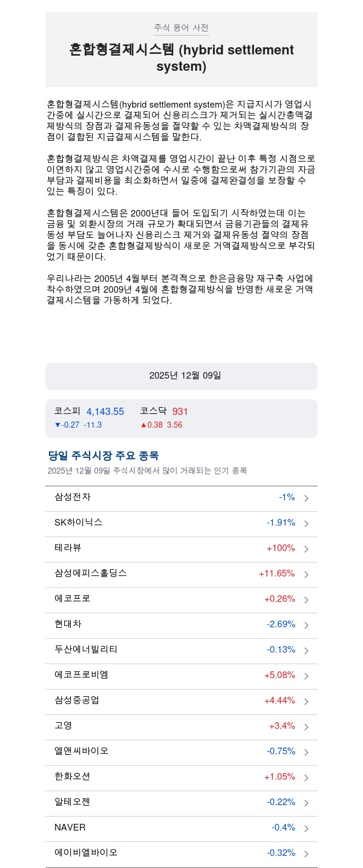Click the chevron arrow in 테라뷰 row
This screenshot has width=363, height=868.
click(306, 549)
